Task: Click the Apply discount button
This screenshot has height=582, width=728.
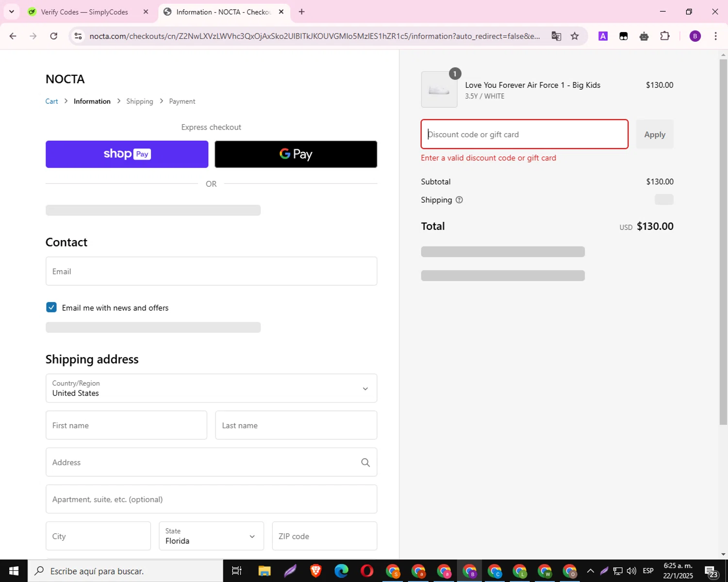Action: [655, 134]
